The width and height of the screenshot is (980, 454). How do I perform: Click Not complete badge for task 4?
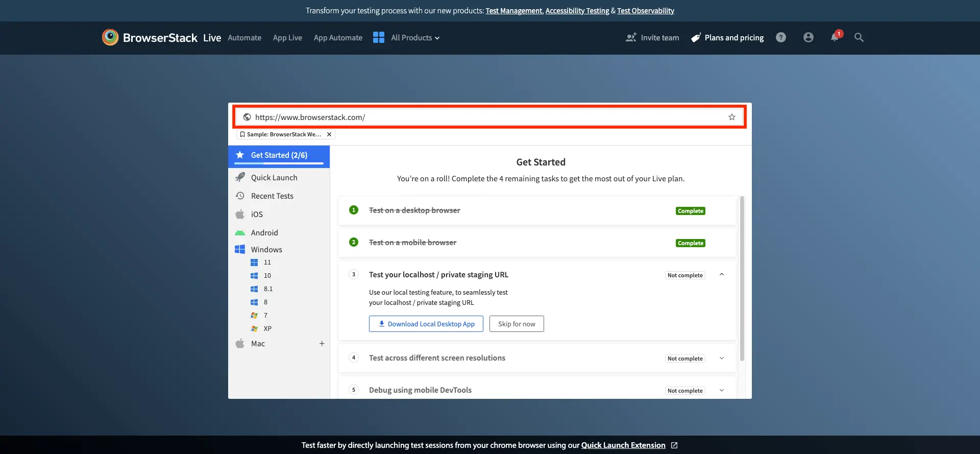click(685, 359)
